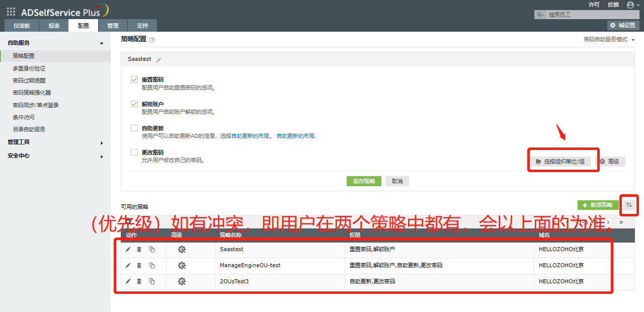
Task: Open the apps grid icon beside logo
Action: pyautogui.click(x=11, y=12)
